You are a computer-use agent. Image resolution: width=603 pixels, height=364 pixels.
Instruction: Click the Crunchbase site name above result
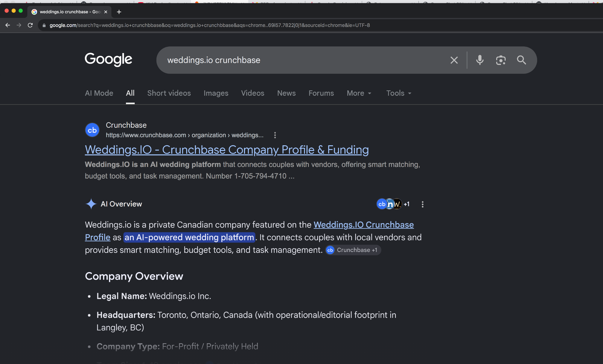point(126,125)
